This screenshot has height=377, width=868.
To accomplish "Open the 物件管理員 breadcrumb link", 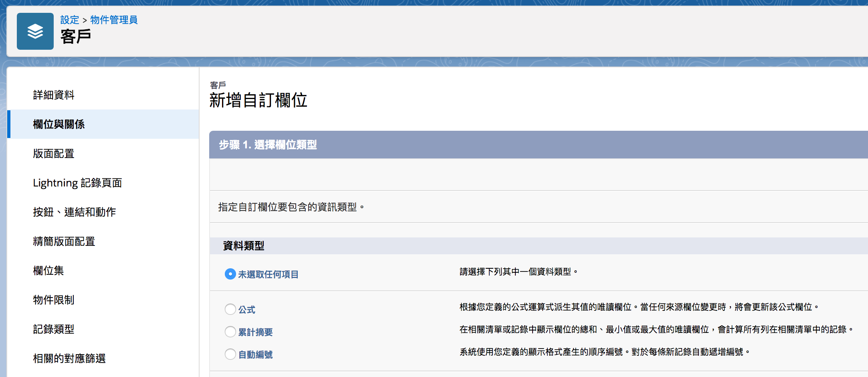I will click(x=113, y=20).
